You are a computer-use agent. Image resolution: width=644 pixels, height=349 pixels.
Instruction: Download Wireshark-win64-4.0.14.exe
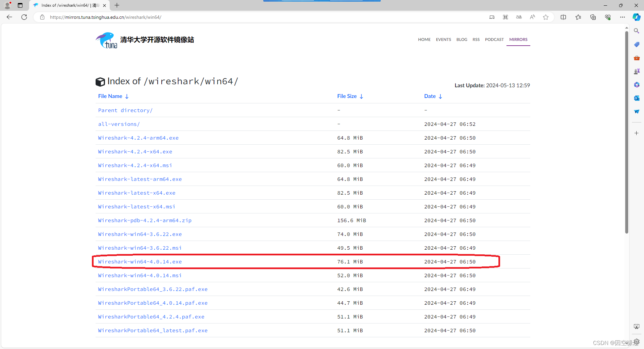(x=140, y=262)
